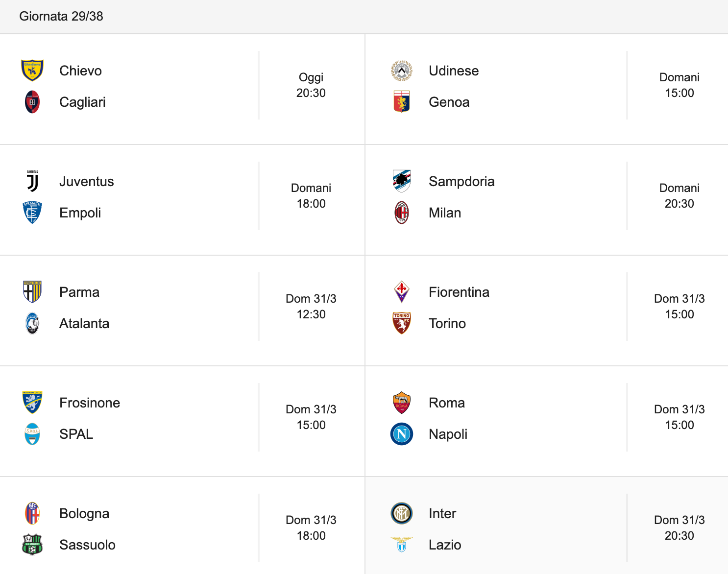The height and width of the screenshot is (574, 728).
Task: Click the Juventus logo icon
Action: pyautogui.click(x=32, y=181)
